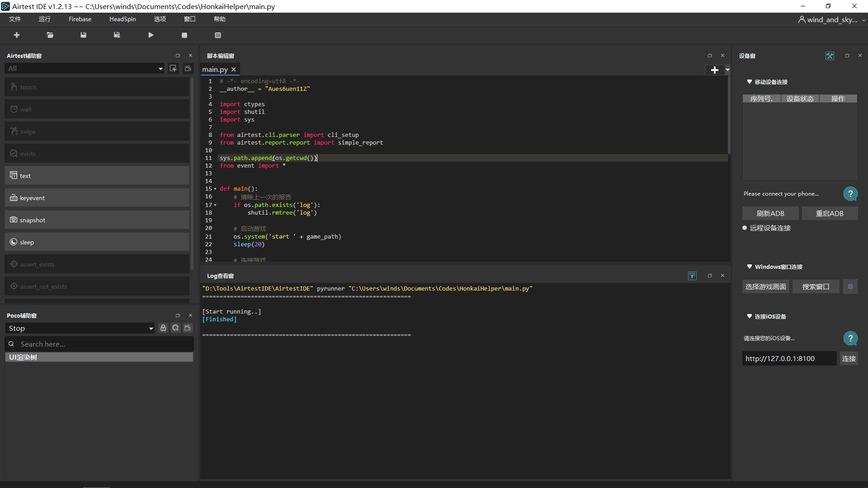Click the new script plus icon in toolbar
The height and width of the screenshot is (488, 868).
pyautogui.click(x=17, y=35)
